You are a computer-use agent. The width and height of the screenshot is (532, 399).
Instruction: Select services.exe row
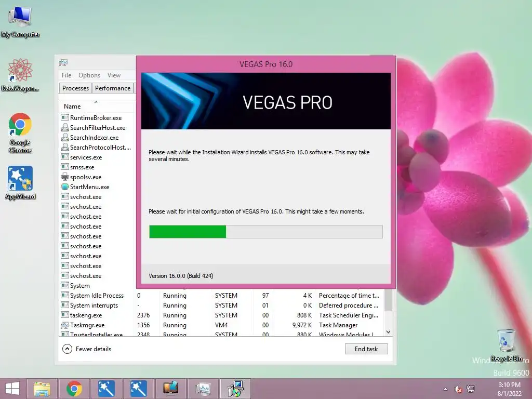[x=97, y=157]
